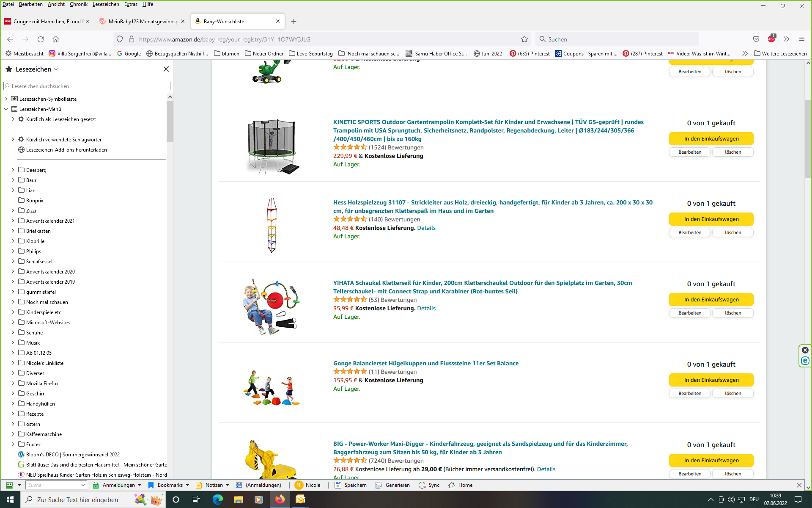Viewport: 812px width, 508px height.
Task: Open tracking protection shield icon
Action: point(120,39)
